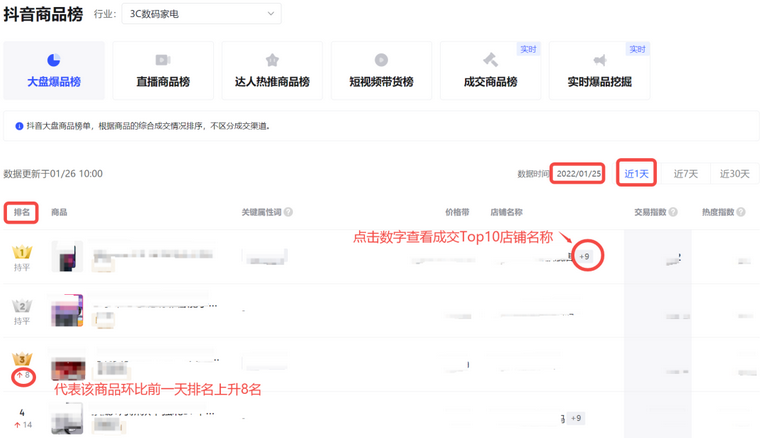Image resolution: width=779 pixels, height=439 pixels.
Task: Click the +9 shop count on rank 1 row
Action: point(584,256)
